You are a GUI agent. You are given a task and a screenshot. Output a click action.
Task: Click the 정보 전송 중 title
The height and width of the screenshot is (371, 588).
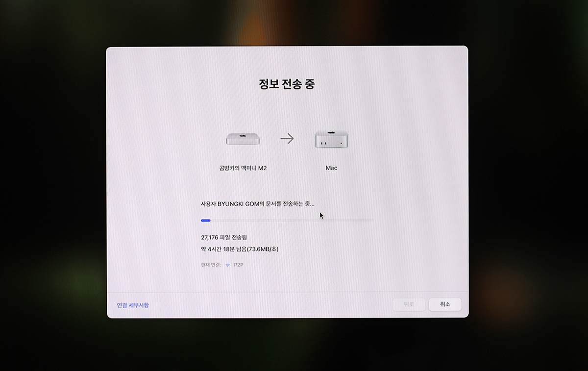(x=287, y=84)
